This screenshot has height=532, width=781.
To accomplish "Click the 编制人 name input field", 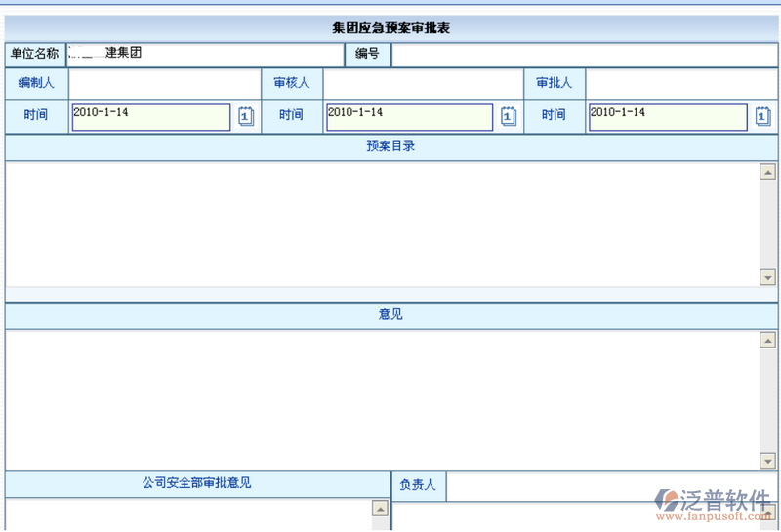I will tap(163, 84).
